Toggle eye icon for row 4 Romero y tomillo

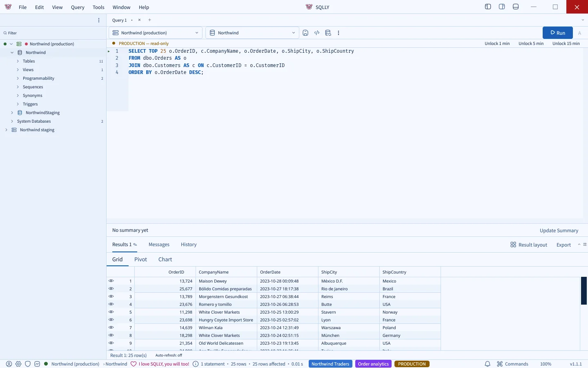[111, 304]
